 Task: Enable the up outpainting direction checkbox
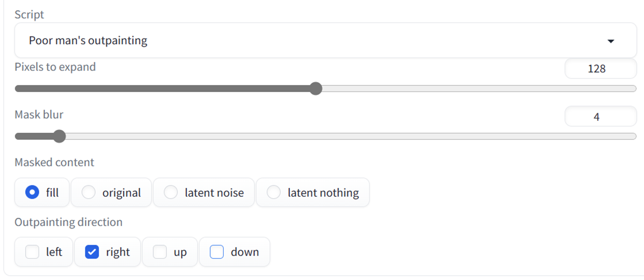coord(160,252)
